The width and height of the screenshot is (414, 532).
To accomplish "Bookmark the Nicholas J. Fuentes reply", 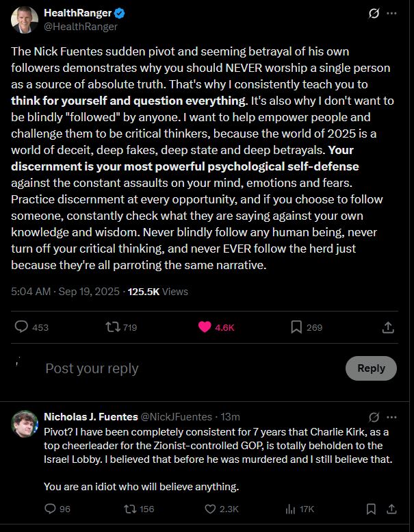I will pyautogui.click(x=370, y=509).
